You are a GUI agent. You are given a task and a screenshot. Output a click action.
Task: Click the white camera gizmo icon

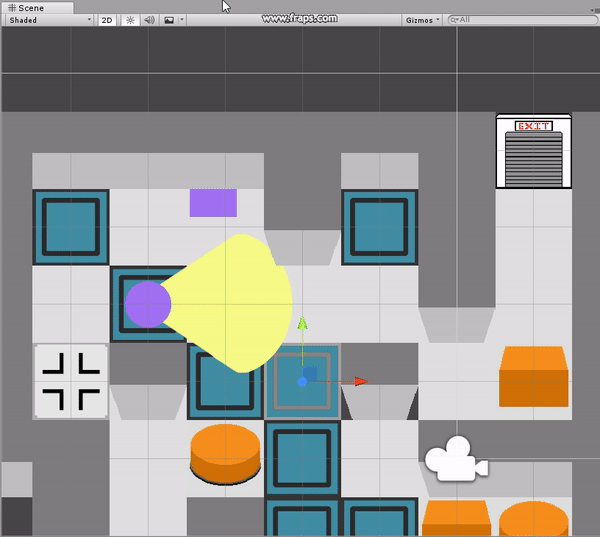point(456,459)
